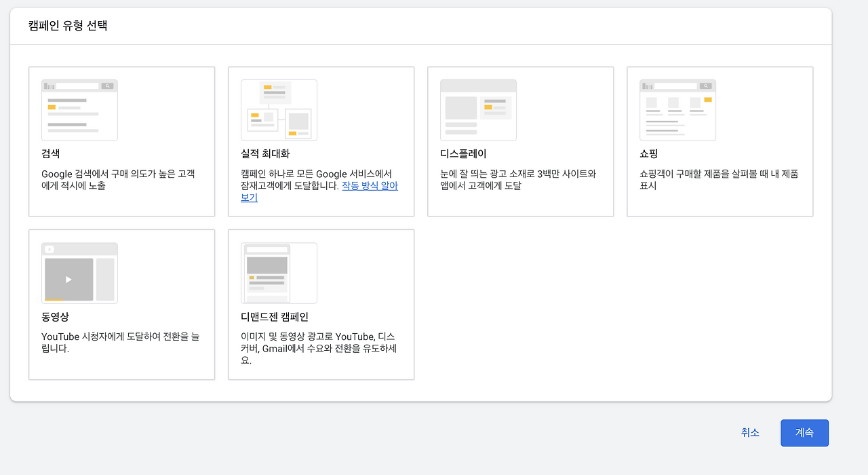The width and height of the screenshot is (868, 475).
Task: Choose the 실적 최대화 campaign type card
Action: click(x=321, y=141)
